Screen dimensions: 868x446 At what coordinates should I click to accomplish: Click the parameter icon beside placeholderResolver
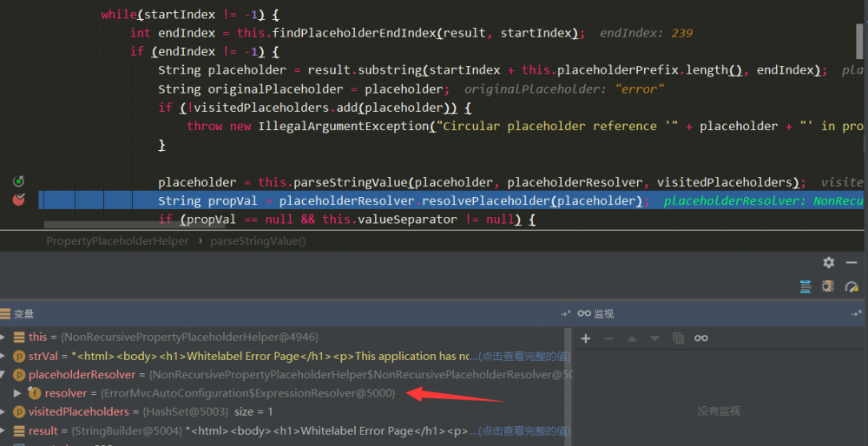(x=19, y=375)
